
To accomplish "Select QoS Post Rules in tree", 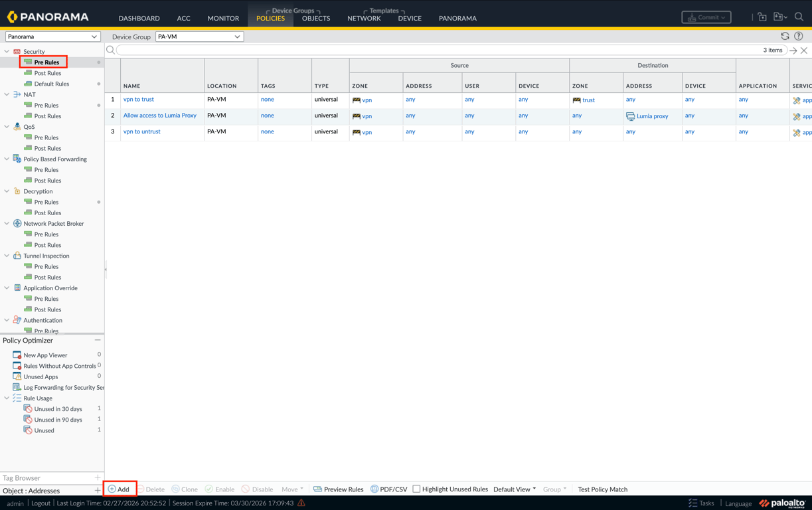I will point(48,148).
